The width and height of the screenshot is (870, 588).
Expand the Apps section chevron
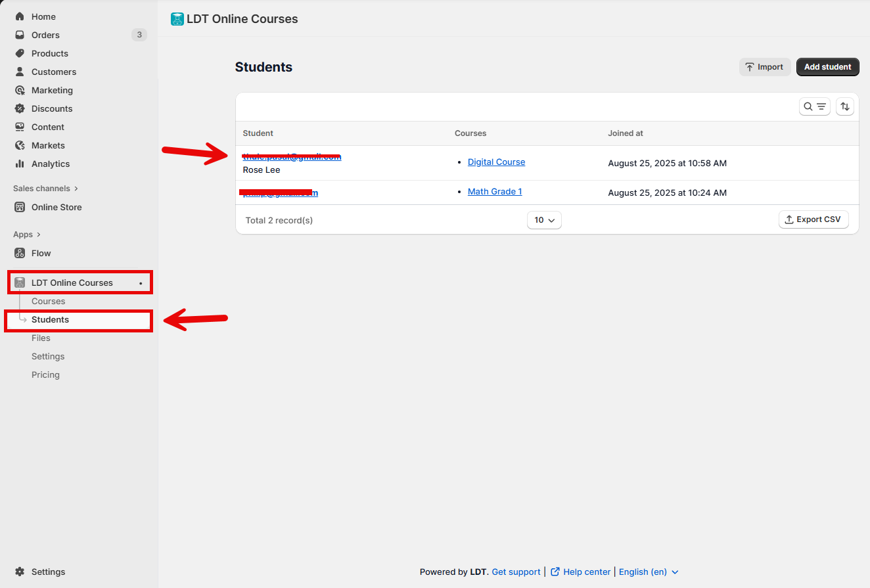[x=38, y=235]
